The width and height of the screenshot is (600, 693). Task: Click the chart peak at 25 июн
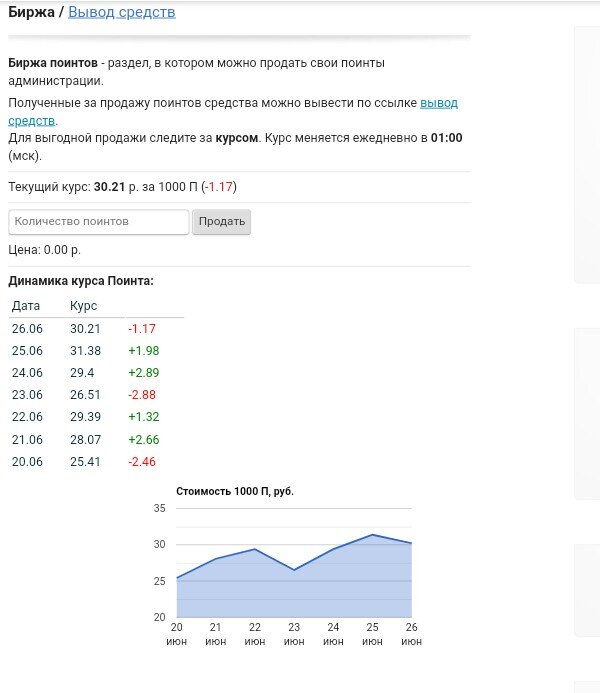pyautogui.click(x=372, y=535)
